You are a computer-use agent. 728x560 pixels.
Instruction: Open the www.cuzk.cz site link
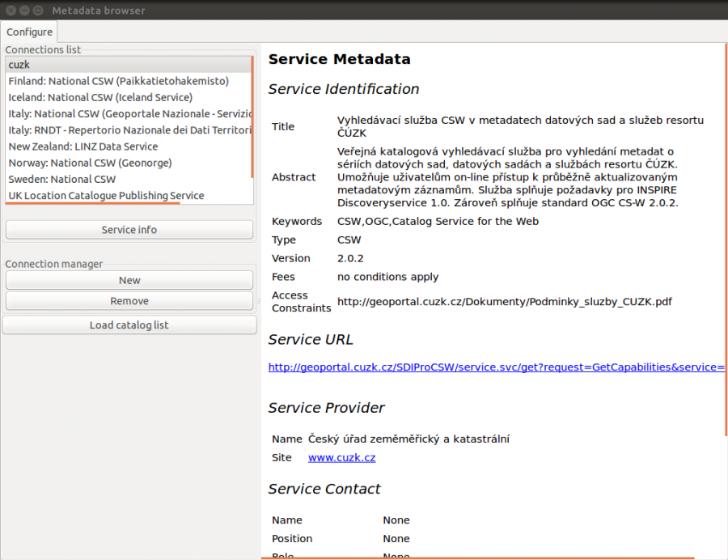click(341, 458)
